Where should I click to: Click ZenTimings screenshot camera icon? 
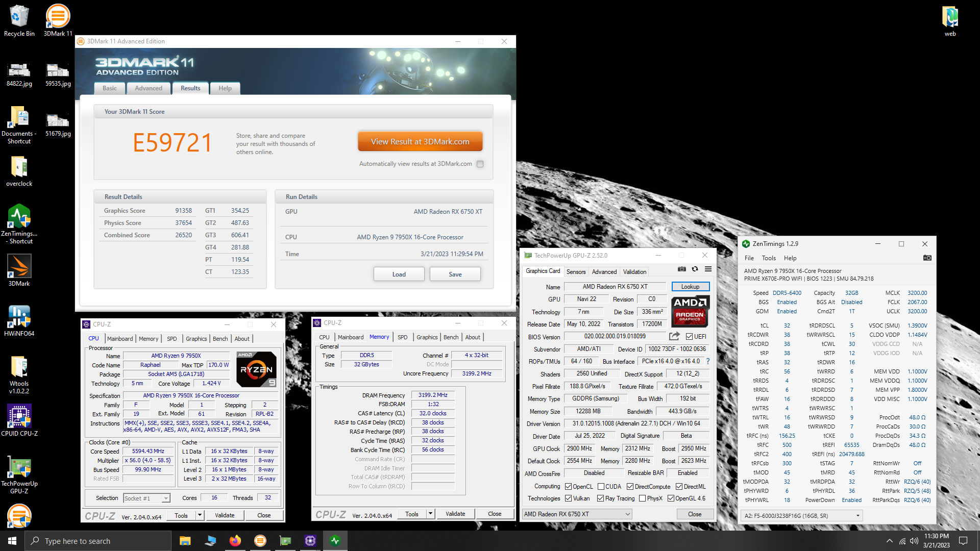coord(927,258)
